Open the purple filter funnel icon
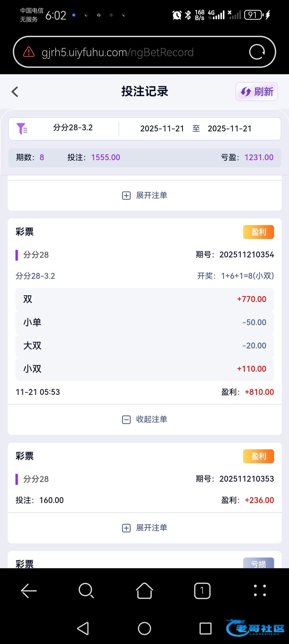 click(22, 129)
